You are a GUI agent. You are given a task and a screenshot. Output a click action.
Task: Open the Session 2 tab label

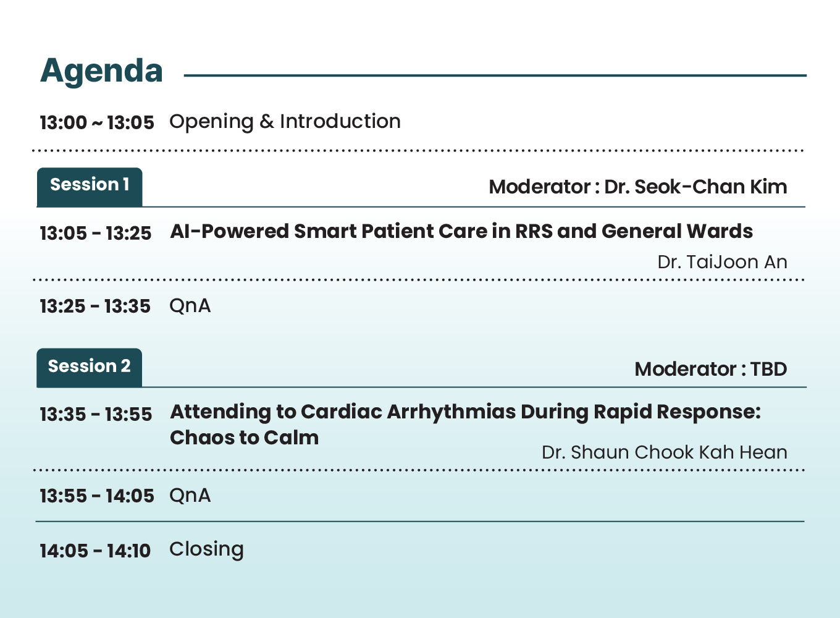click(x=90, y=366)
